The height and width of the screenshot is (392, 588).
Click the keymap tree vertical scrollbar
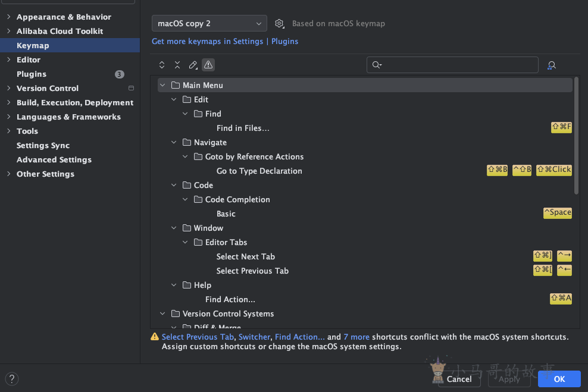(x=576, y=137)
